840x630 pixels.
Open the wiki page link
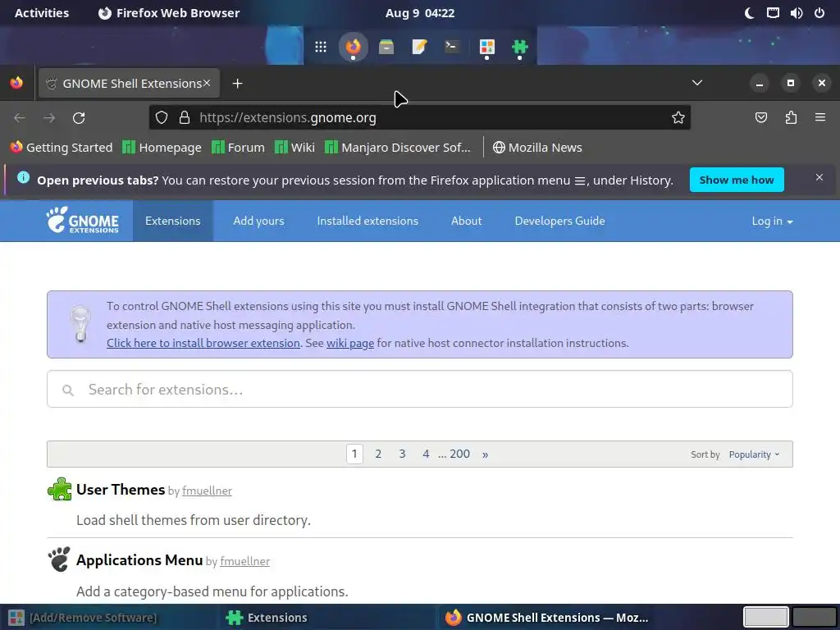click(x=349, y=343)
